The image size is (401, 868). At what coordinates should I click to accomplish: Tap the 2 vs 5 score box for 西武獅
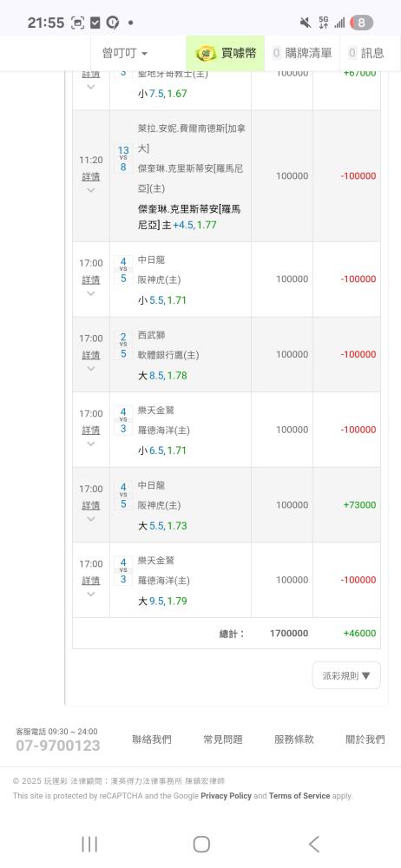click(x=123, y=345)
